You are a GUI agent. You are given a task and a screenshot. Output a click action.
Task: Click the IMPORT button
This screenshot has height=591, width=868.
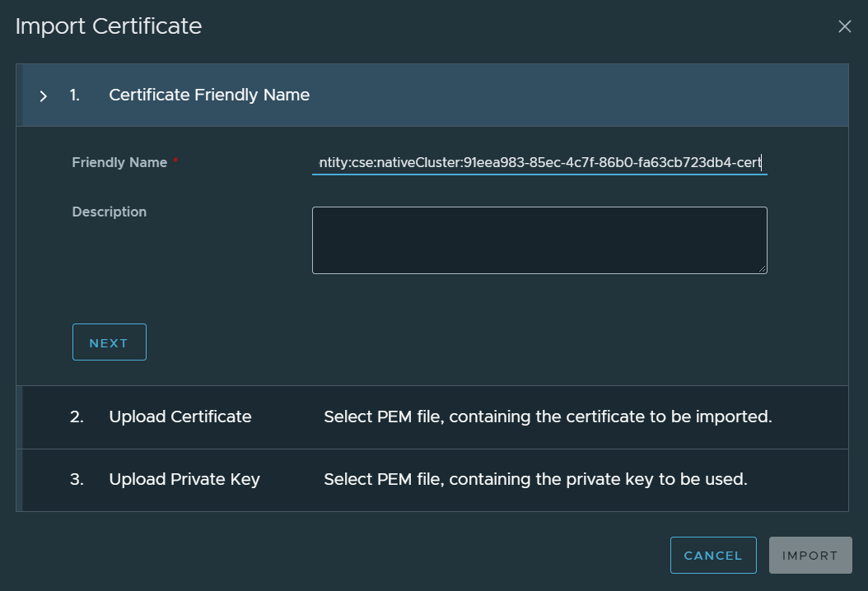click(x=810, y=556)
